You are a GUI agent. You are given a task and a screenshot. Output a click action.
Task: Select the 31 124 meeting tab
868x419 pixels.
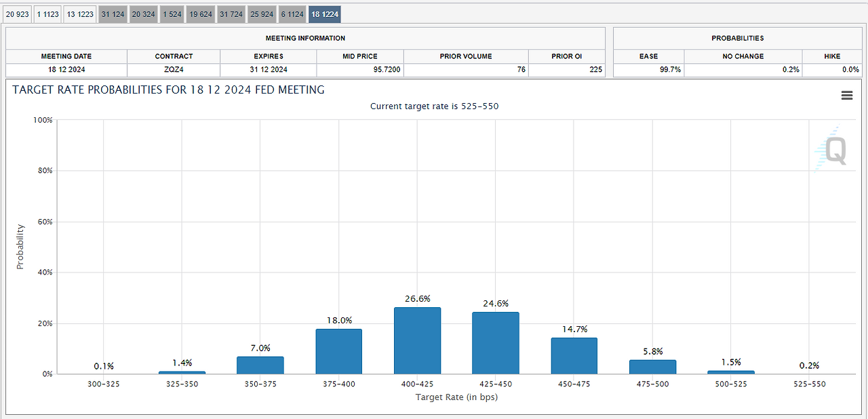(113, 14)
